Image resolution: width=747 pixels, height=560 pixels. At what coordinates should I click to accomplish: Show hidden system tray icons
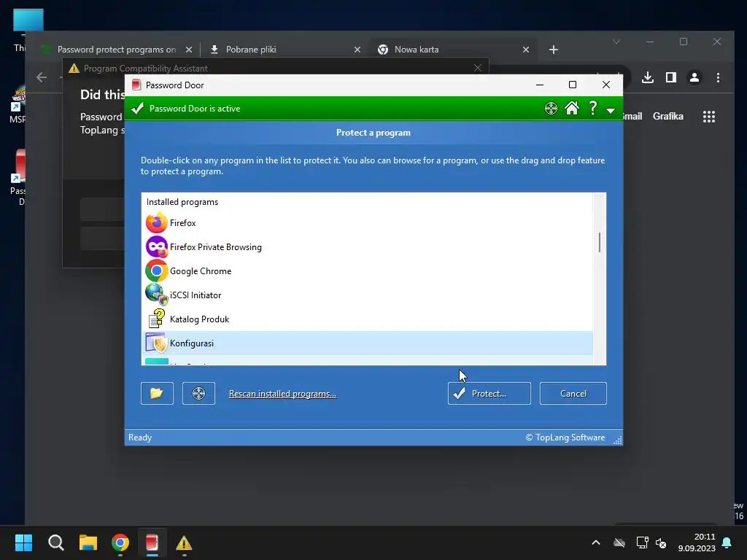(x=595, y=542)
